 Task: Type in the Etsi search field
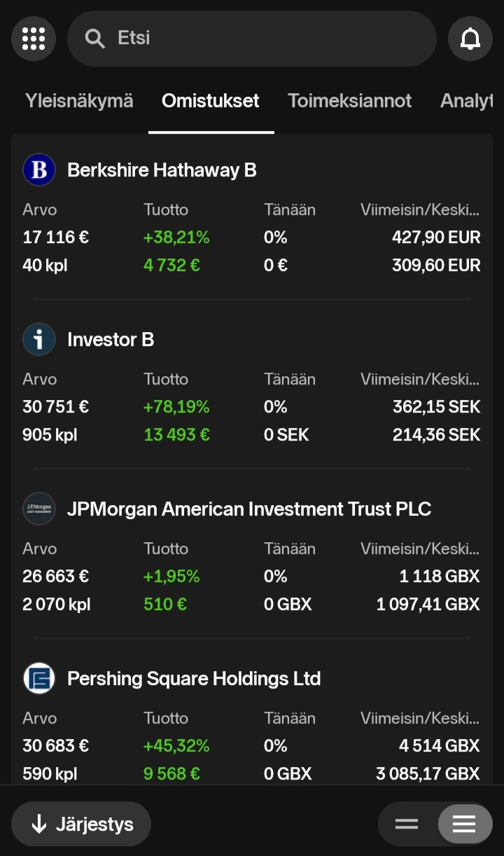(x=266, y=39)
